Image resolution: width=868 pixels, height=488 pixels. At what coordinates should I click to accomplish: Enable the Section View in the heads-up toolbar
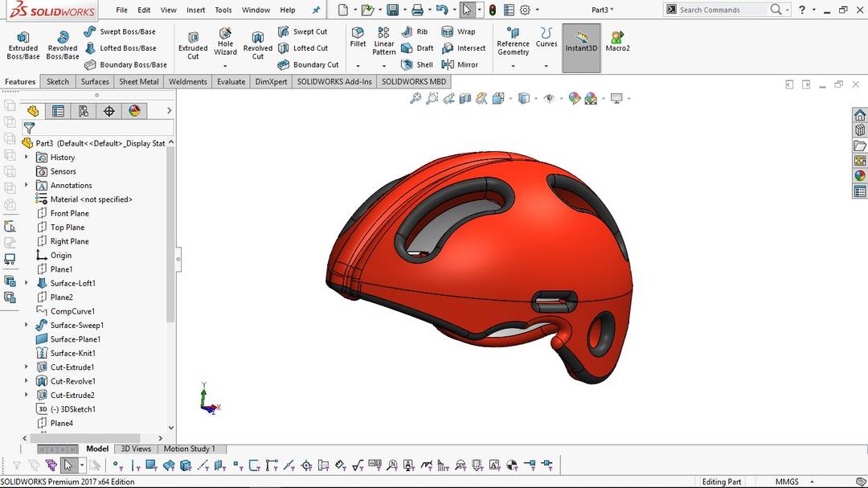(x=466, y=98)
